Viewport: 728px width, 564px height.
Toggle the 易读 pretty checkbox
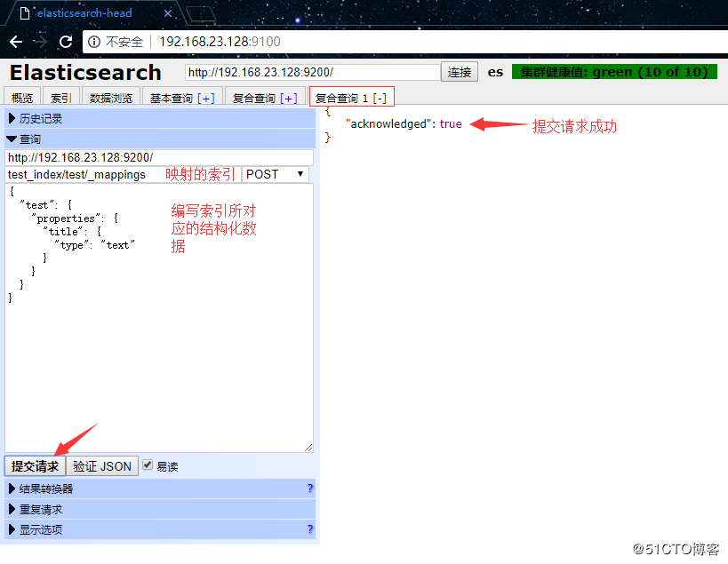click(148, 465)
